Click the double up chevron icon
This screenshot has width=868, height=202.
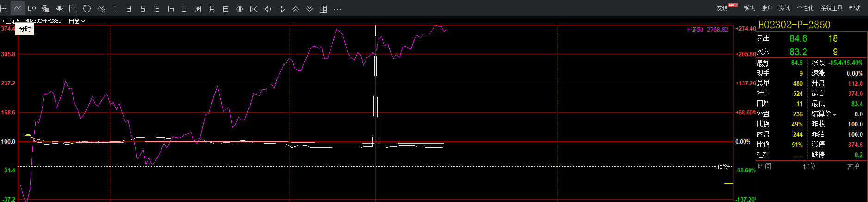295,8
